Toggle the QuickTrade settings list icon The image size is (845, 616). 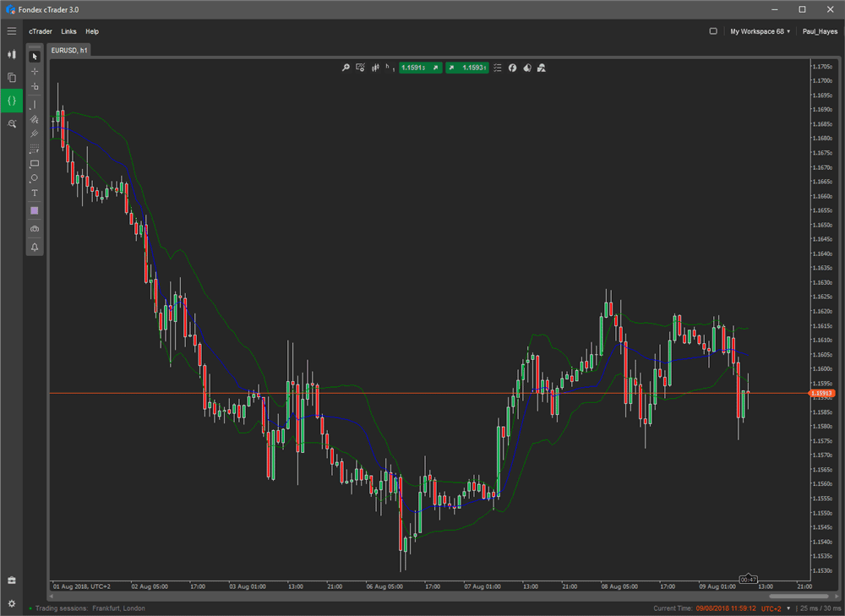click(x=498, y=68)
